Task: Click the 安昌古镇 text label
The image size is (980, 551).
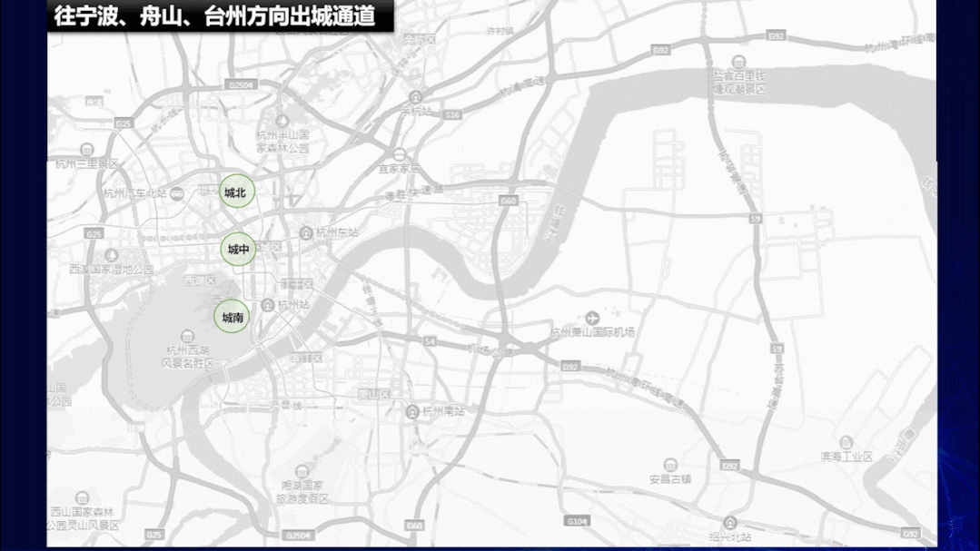Action: (670, 479)
